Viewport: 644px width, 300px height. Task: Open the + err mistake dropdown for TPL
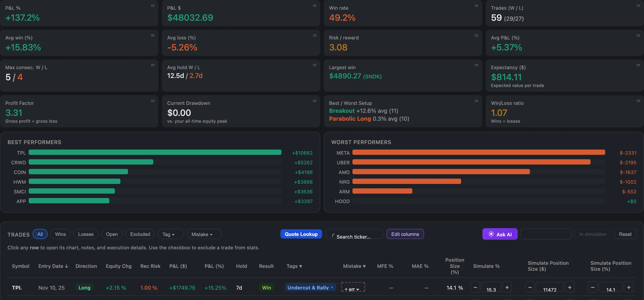pos(353,287)
